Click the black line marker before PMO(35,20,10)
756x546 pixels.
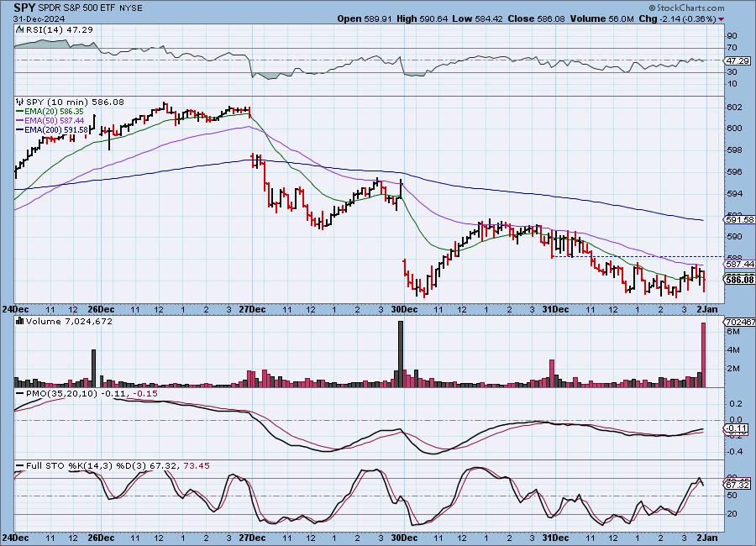tap(20, 394)
